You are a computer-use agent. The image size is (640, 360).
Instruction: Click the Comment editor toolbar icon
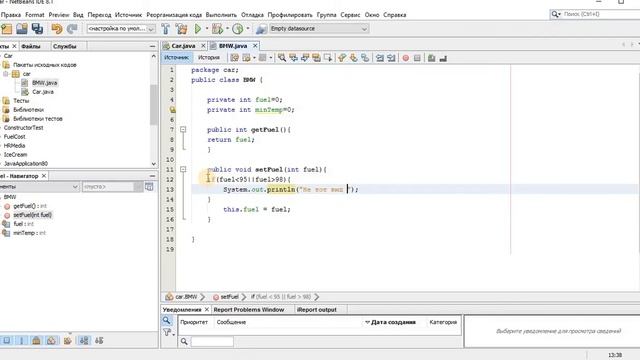pos(431,58)
